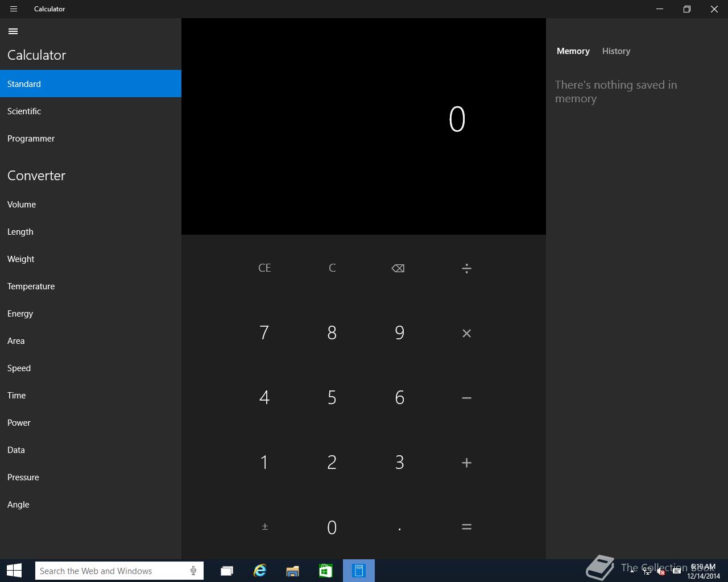Click the multiply operator key

click(x=466, y=333)
